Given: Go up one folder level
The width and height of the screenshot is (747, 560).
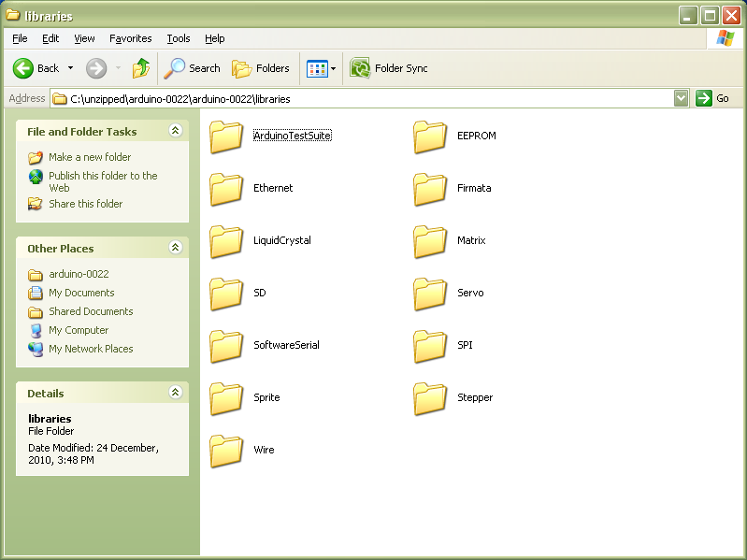Looking at the screenshot, I should [141, 68].
